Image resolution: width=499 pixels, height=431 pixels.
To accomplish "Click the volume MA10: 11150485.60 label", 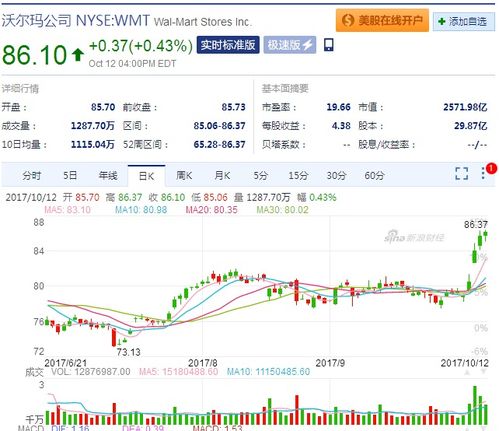I will [x=268, y=372].
